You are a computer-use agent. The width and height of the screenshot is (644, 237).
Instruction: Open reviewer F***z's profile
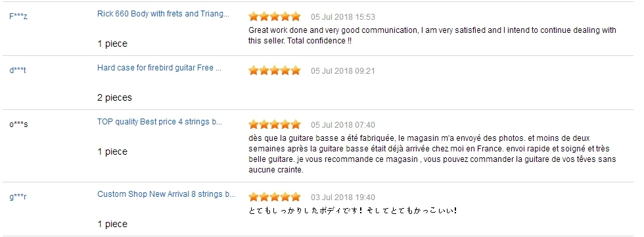[x=18, y=17]
